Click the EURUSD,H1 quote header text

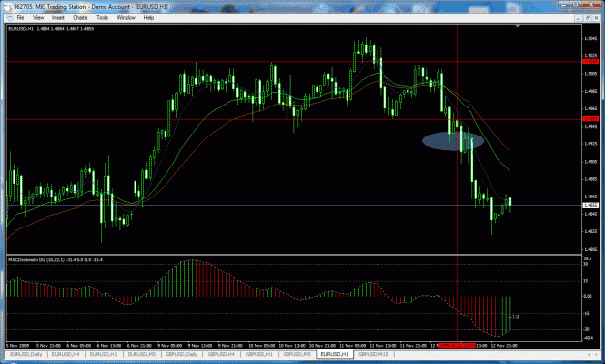[51, 29]
